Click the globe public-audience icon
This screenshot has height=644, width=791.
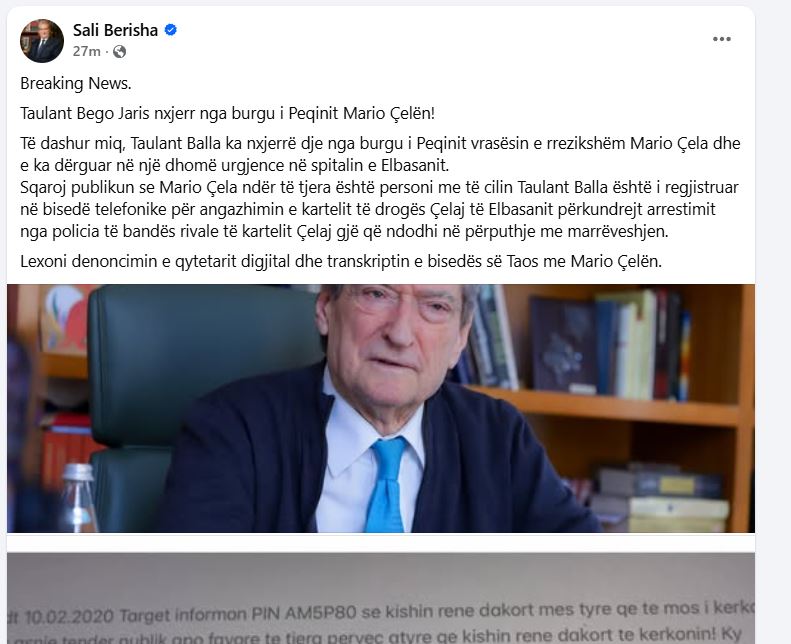[x=120, y=51]
